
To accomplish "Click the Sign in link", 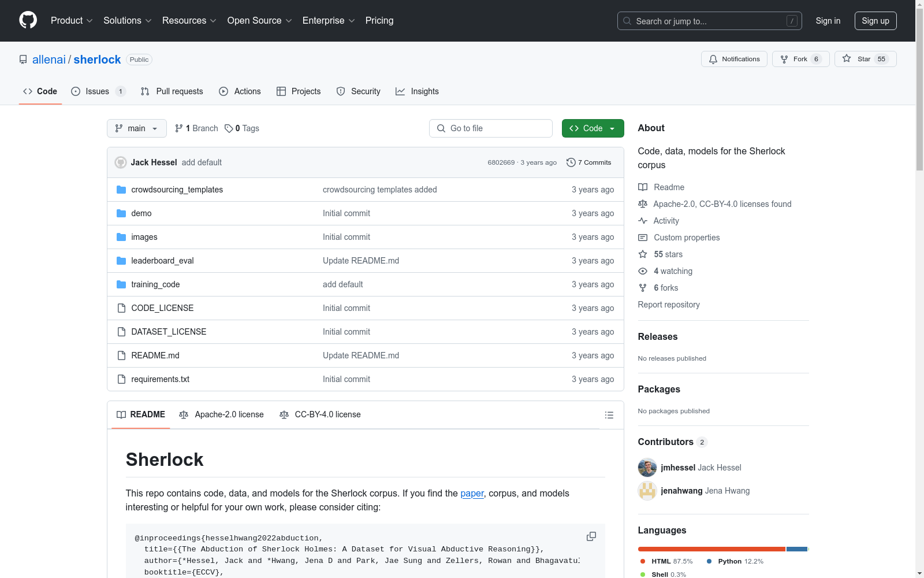I will (x=828, y=21).
